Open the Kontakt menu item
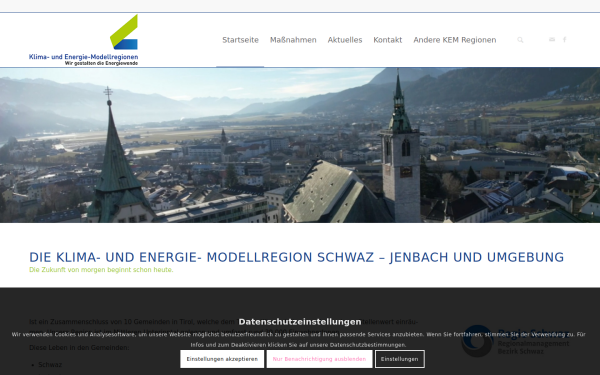Image resolution: width=600 pixels, height=375 pixels. point(388,40)
